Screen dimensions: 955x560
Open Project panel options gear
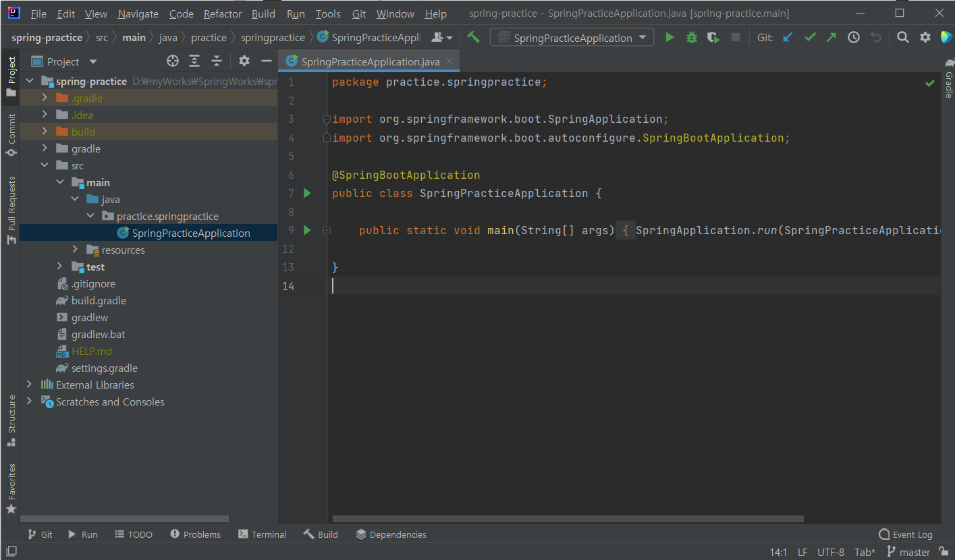[x=244, y=61]
